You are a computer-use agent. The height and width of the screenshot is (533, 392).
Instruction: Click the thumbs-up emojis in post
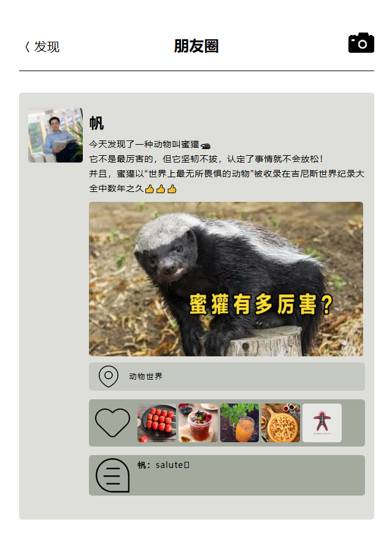[161, 189]
